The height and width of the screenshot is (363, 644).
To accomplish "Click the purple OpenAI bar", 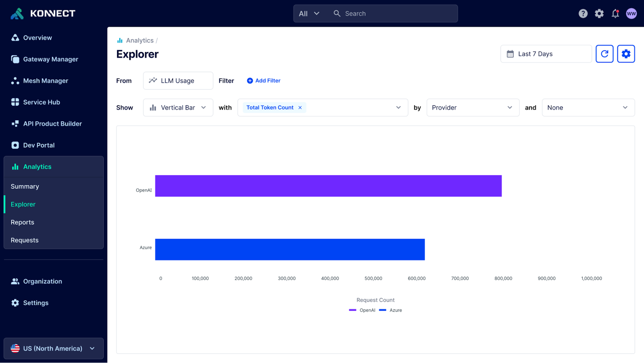I will [328, 186].
